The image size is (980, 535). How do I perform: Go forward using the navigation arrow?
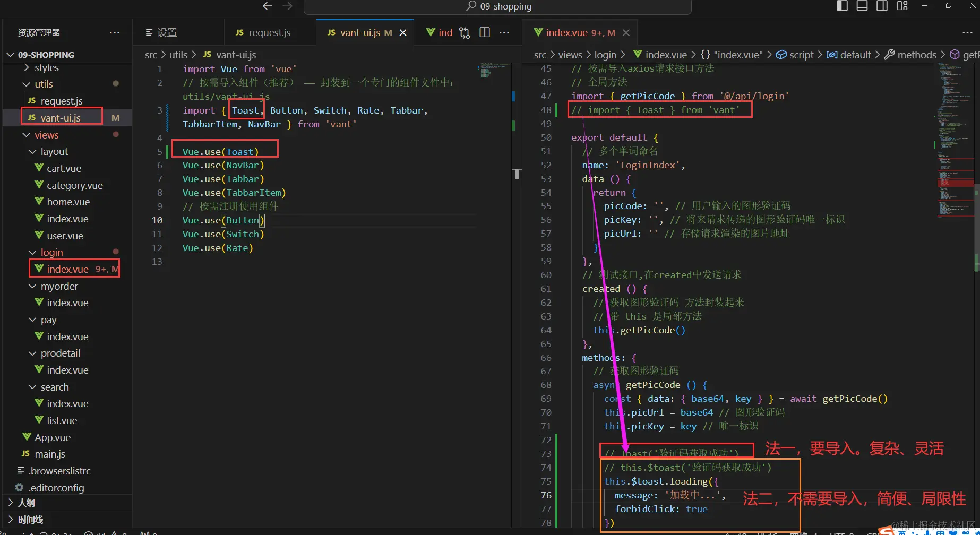[x=287, y=6]
